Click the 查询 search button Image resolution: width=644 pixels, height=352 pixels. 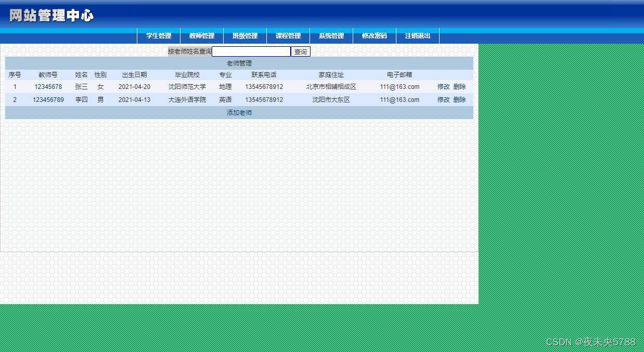301,51
